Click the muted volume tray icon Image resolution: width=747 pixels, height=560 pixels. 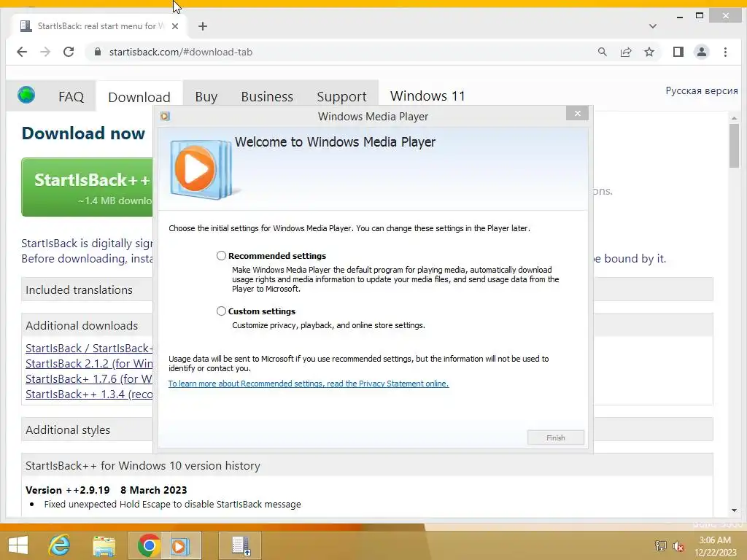tap(678, 545)
